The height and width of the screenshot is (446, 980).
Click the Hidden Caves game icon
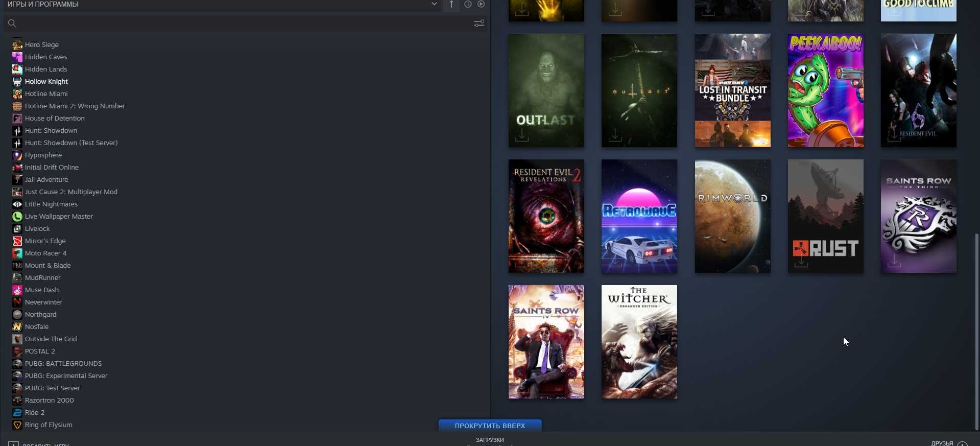[17, 57]
